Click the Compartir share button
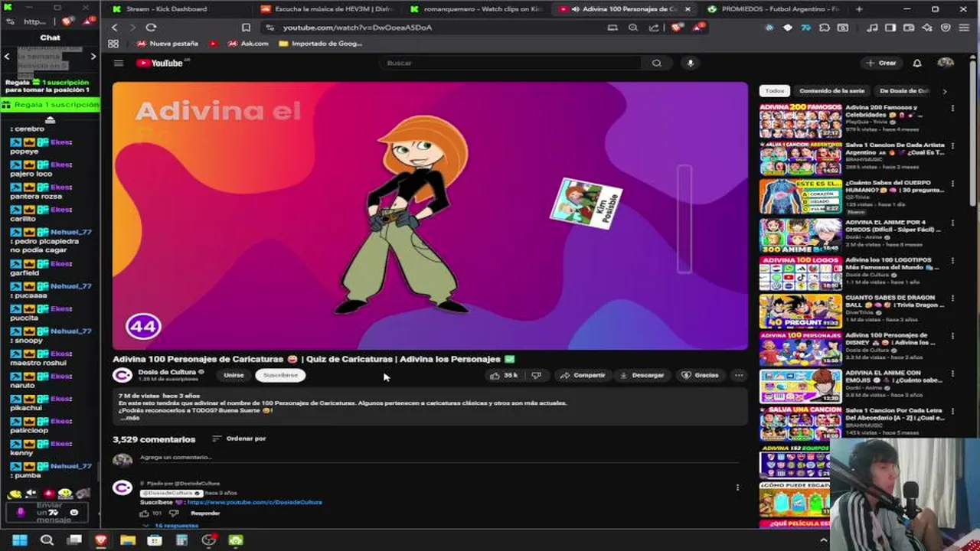Image resolution: width=980 pixels, height=551 pixels. point(583,375)
